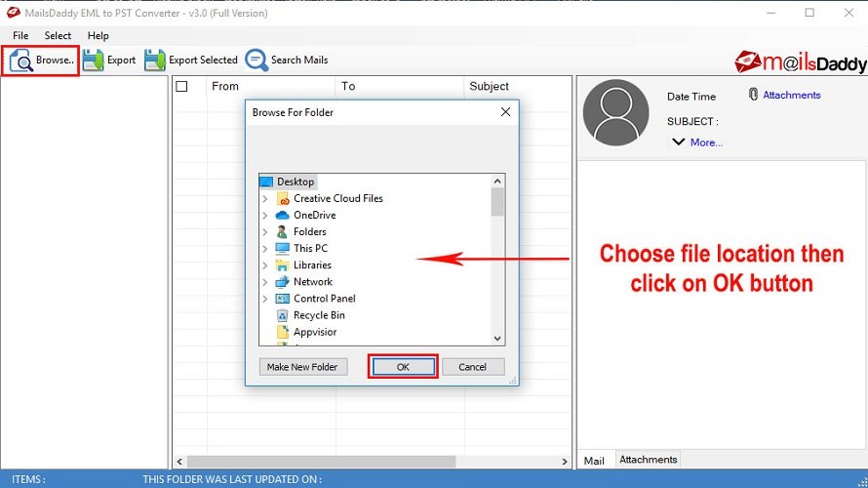The height and width of the screenshot is (488, 868).
Task: Click the Search Mails magnifier icon
Action: coord(256,60)
